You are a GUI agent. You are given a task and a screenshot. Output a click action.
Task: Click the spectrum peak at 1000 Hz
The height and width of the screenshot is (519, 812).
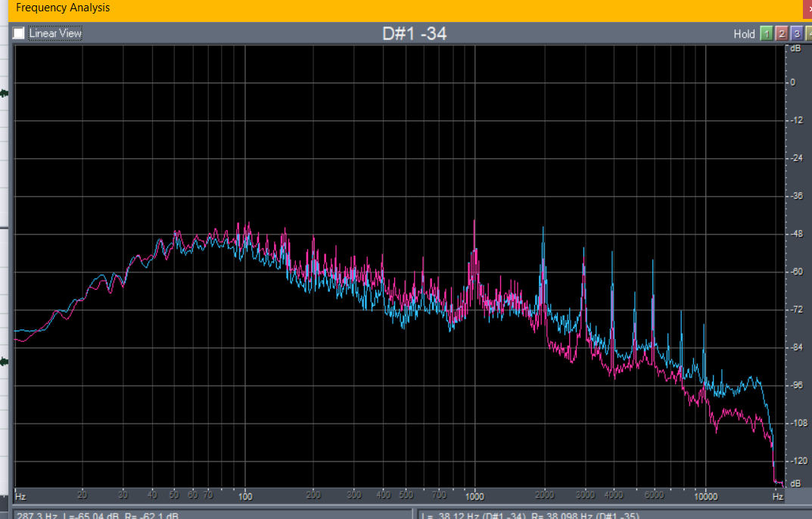474,222
